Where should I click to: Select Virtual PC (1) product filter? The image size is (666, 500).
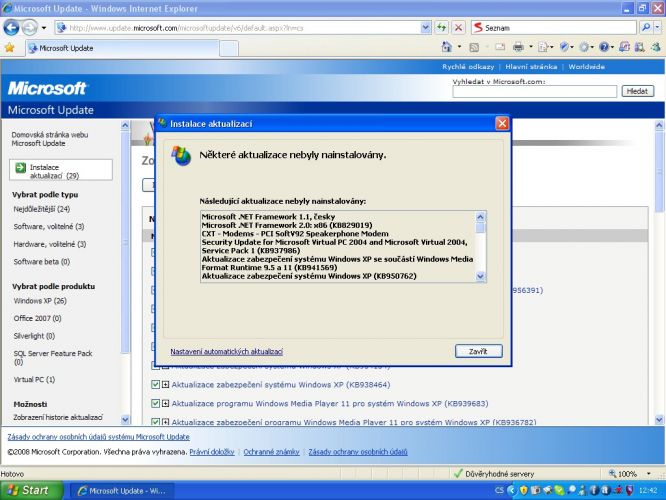pyautogui.click(x=34, y=380)
